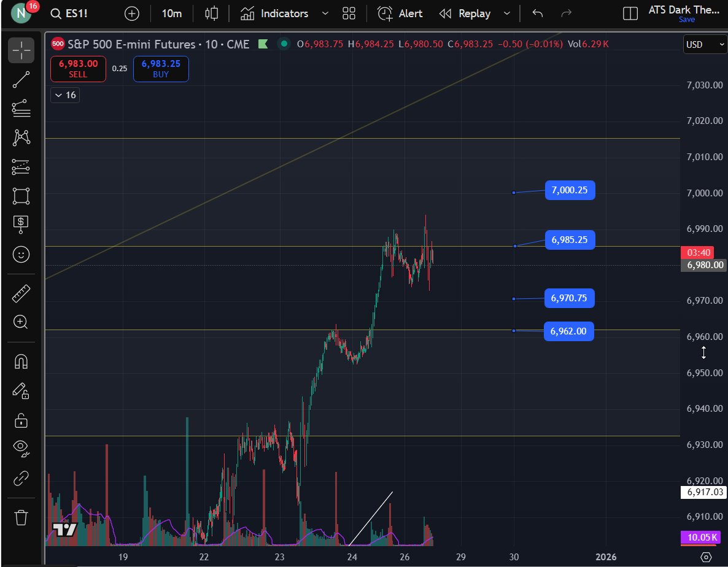The width and height of the screenshot is (728, 567).
Task: Hide all drawings with eye icon
Action: (21, 448)
